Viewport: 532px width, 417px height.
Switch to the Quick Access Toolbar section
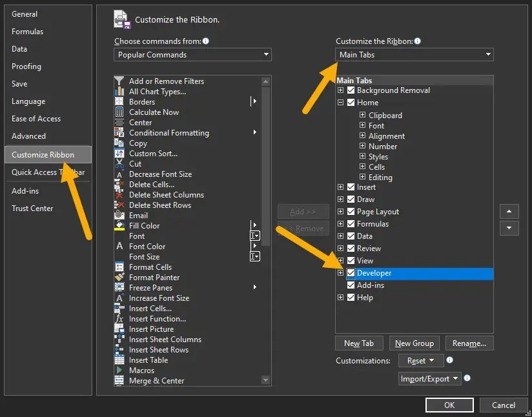48,172
